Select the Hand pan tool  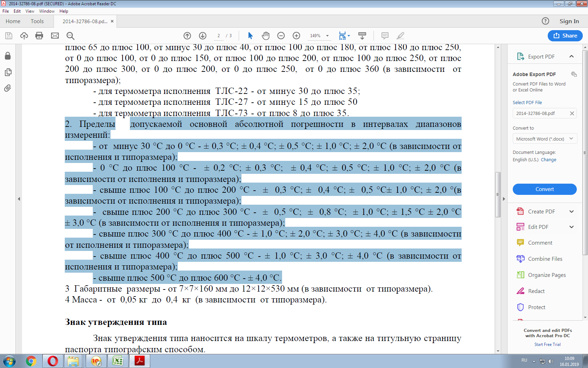[266, 36]
